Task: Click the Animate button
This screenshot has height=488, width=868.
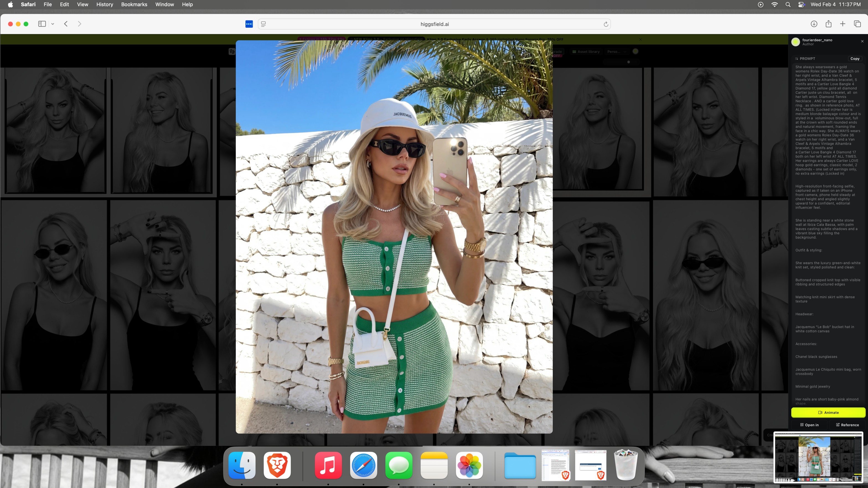Action: 828,412
